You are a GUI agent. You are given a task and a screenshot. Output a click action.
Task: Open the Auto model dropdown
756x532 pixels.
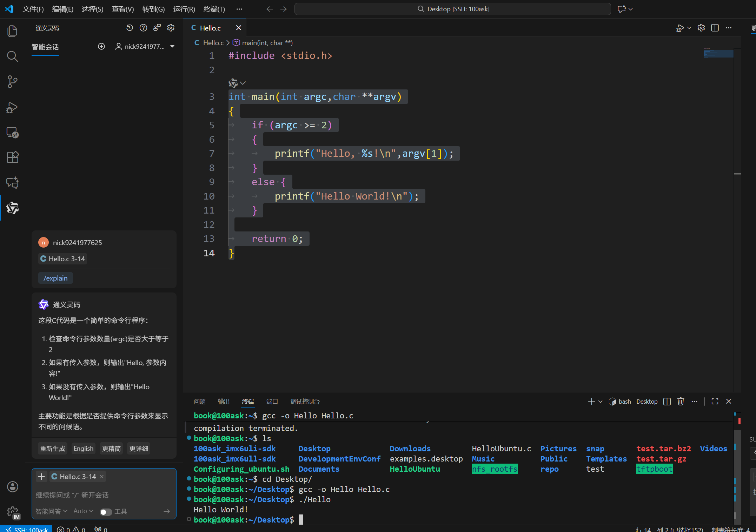pyautogui.click(x=83, y=511)
